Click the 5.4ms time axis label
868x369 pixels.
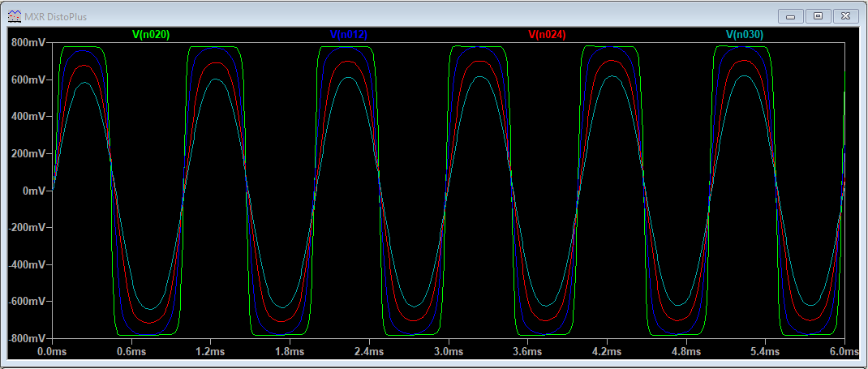pyautogui.click(x=766, y=351)
